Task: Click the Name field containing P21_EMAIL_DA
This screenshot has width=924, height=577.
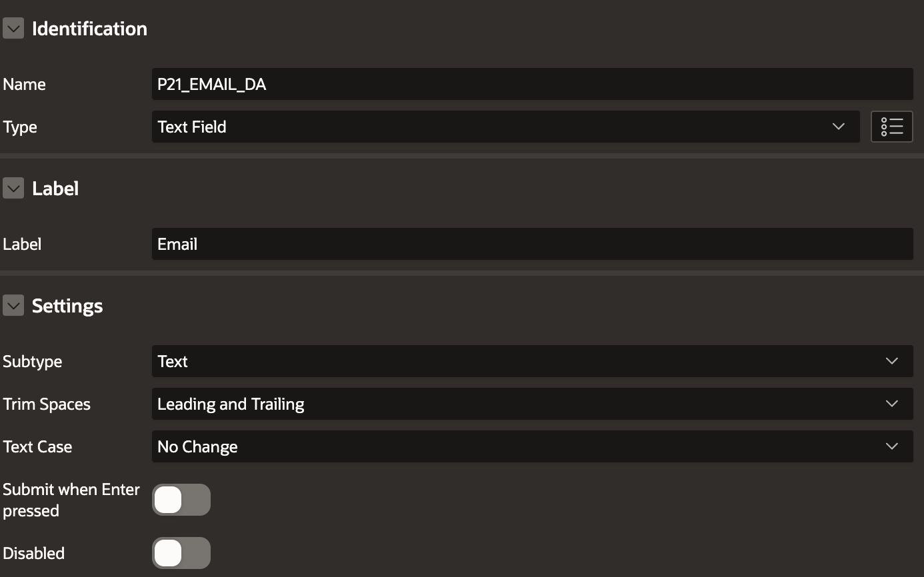Action: pyautogui.click(x=532, y=84)
